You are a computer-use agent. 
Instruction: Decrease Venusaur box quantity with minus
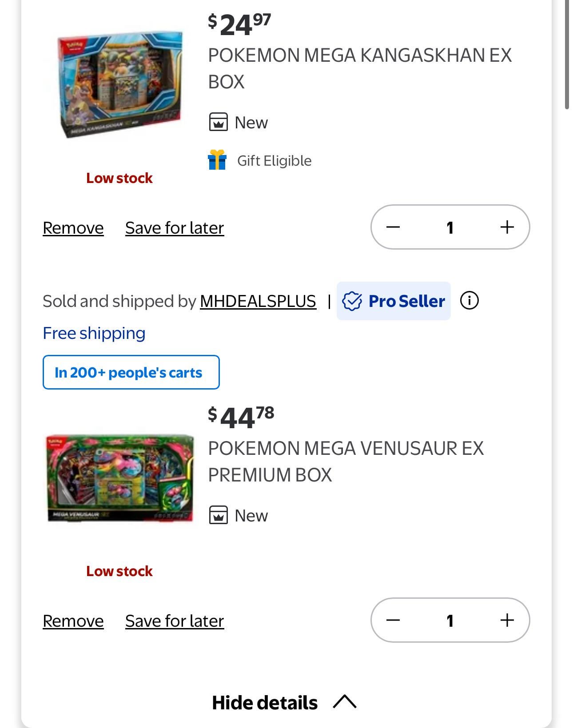(x=393, y=620)
